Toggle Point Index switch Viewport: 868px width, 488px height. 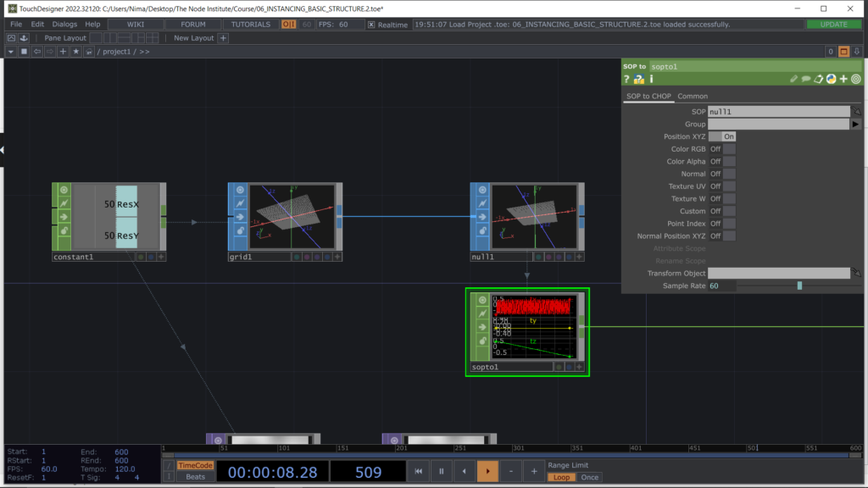[722, 224]
